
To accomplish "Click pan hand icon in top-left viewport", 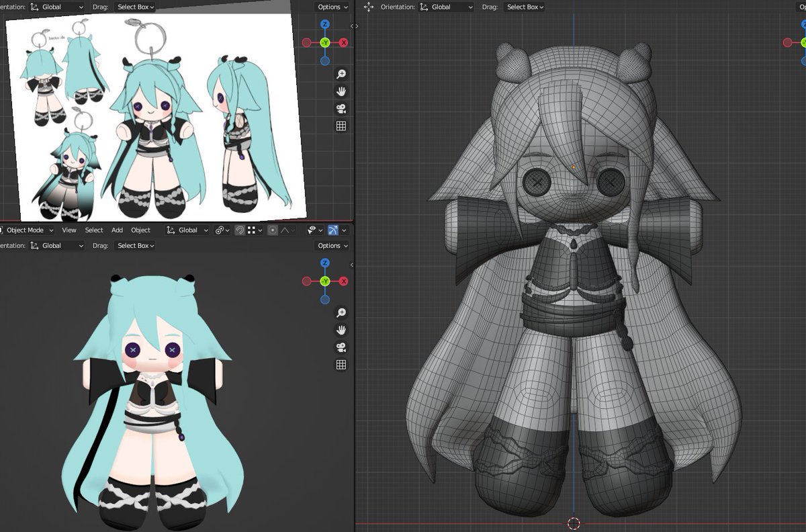I will click(x=341, y=91).
